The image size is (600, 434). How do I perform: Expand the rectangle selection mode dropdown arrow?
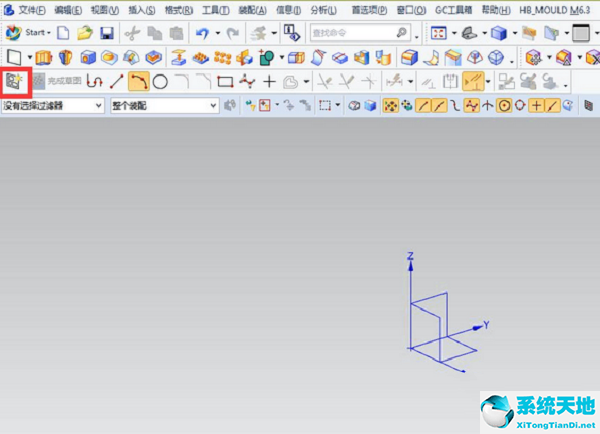point(338,105)
